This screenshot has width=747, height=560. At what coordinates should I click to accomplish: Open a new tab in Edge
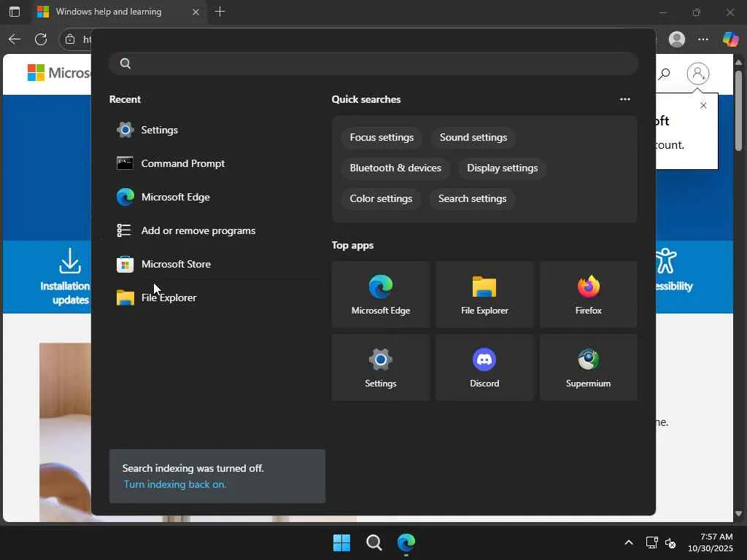220,12
